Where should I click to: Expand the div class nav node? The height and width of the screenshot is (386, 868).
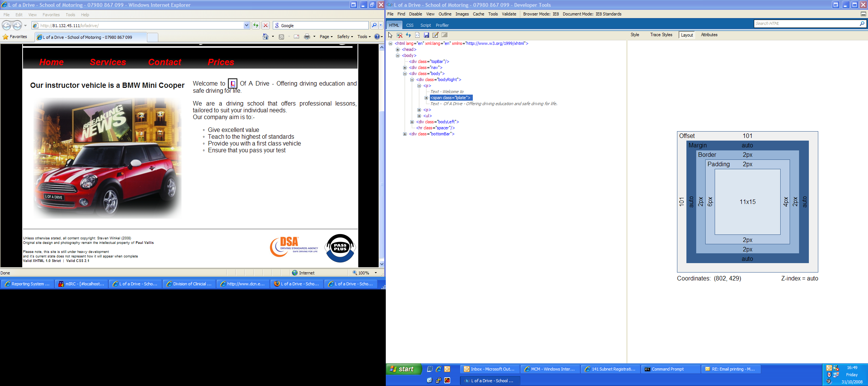point(405,67)
